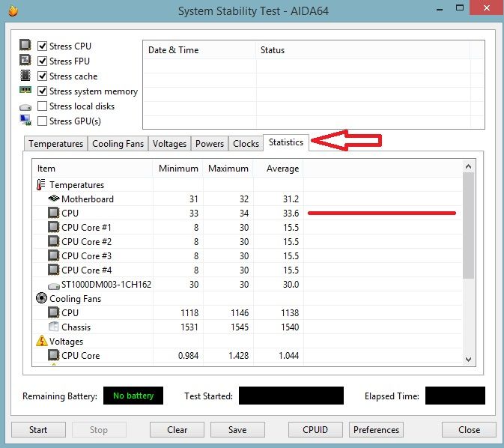504x448 pixels.
Task: Click the scrollbar up arrow in statistics list
Action: [468, 166]
